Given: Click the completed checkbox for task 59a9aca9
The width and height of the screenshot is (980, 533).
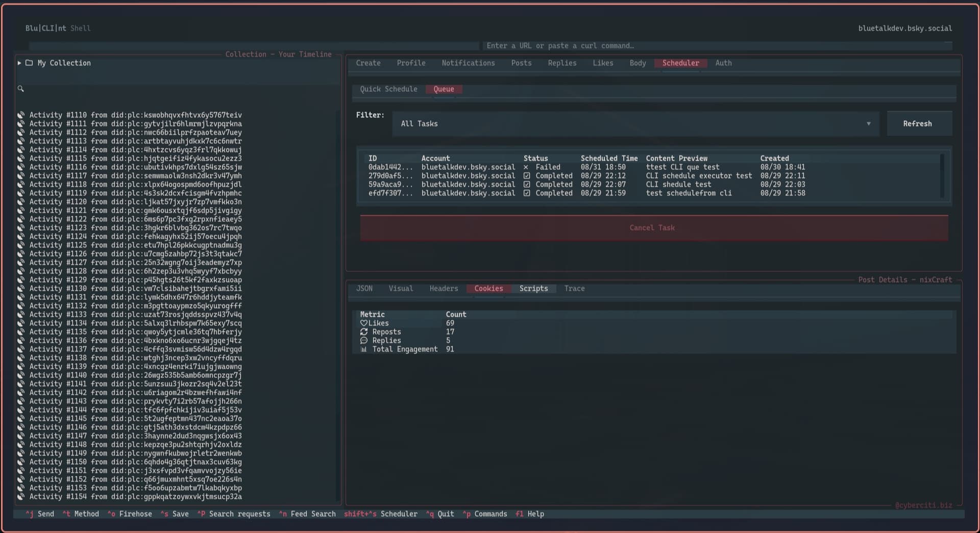Looking at the screenshot, I should [x=526, y=185].
